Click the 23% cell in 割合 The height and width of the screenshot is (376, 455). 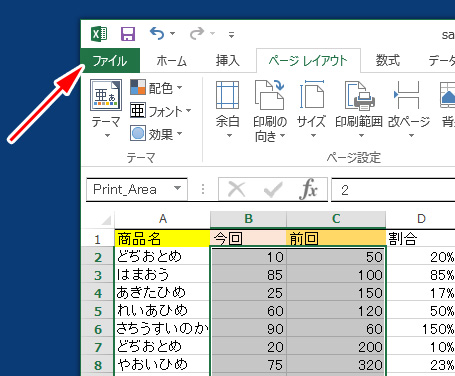[421, 365]
